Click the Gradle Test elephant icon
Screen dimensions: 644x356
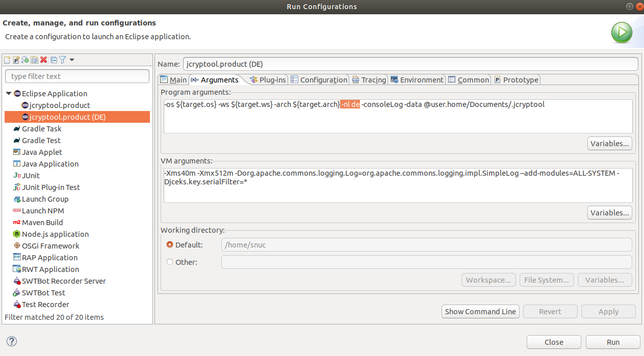coord(17,141)
